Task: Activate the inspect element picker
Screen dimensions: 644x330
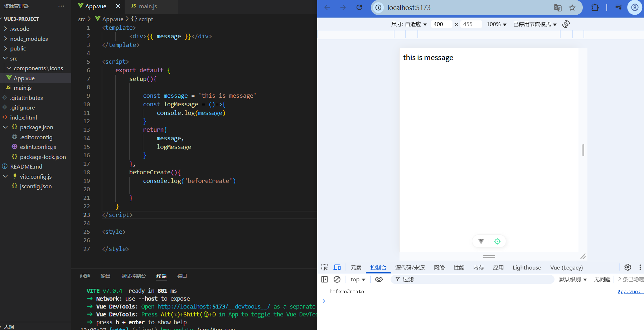Action: tap(324, 267)
